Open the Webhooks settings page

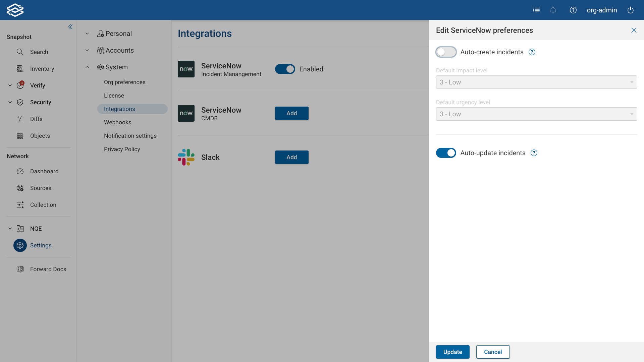click(x=117, y=122)
